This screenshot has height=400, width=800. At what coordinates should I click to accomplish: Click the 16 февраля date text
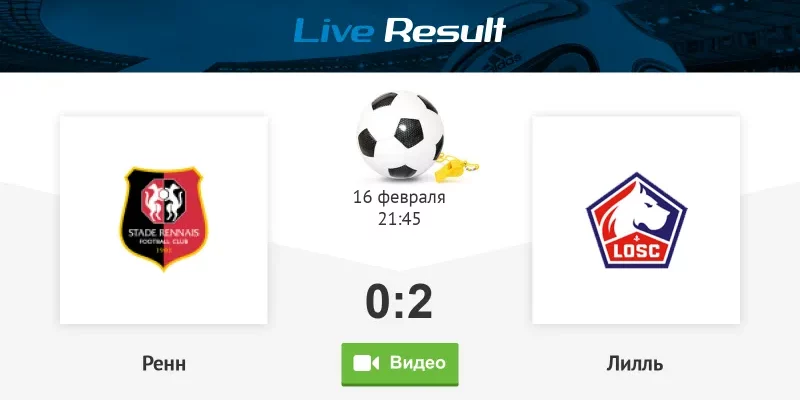(399, 197)
